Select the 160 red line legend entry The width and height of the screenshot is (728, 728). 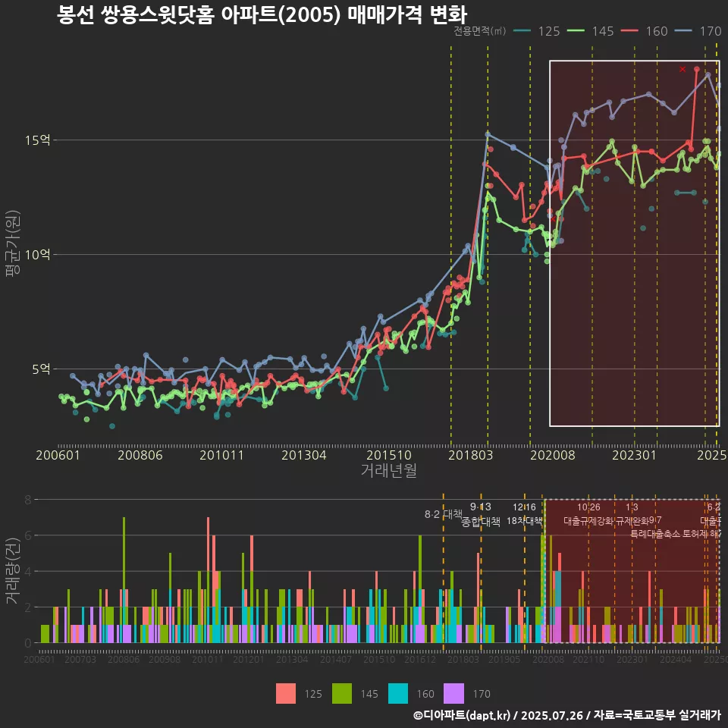coord(645,31)
